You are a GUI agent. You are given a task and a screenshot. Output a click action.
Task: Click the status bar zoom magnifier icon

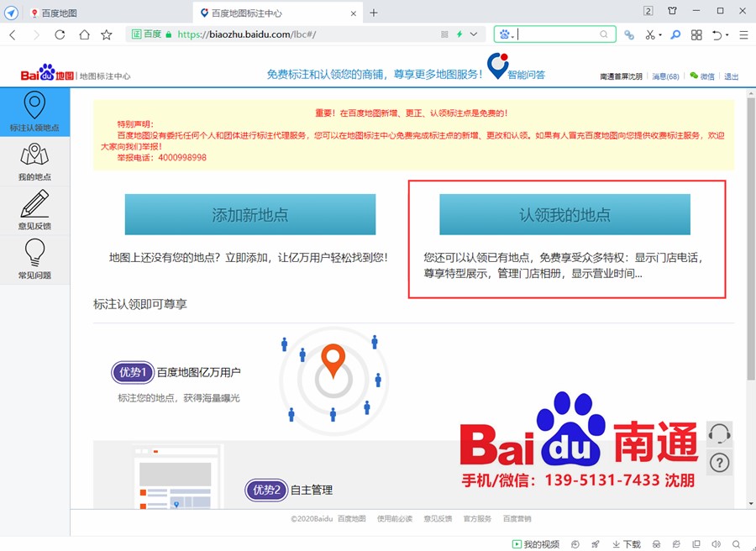(736, 544)
